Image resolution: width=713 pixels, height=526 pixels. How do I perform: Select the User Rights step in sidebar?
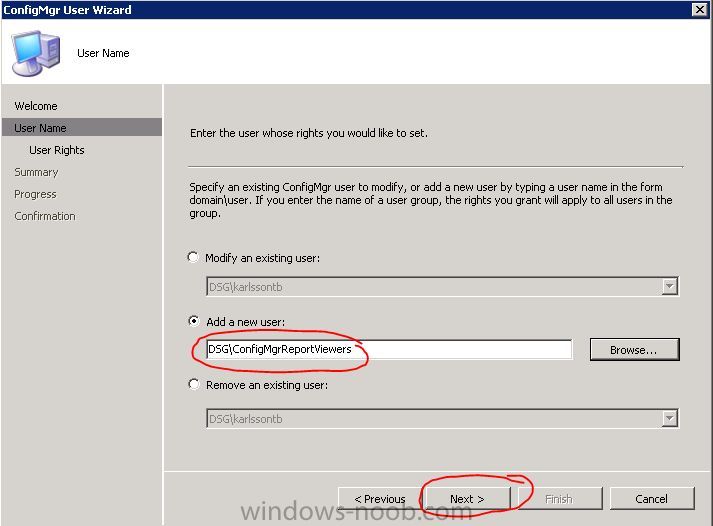[57, 150]
